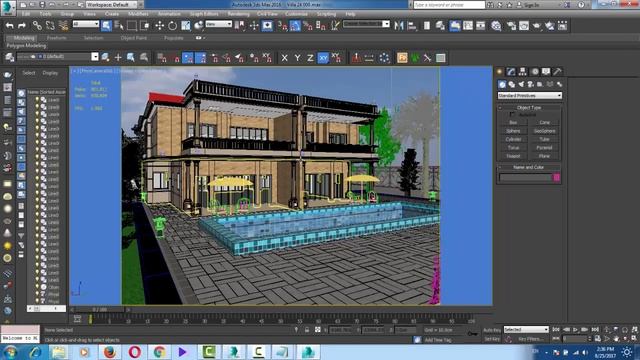
Task: Open the Display tab in the command panel
Action: (x=546, y=71)
